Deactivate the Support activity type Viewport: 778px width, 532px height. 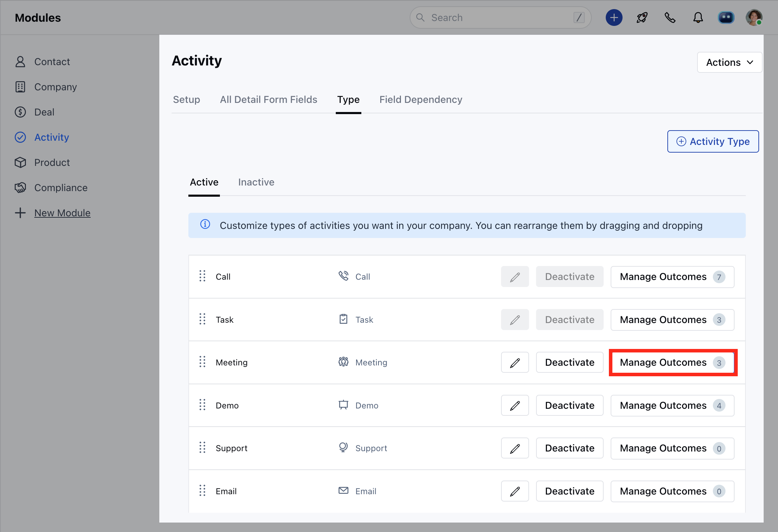[x=570, y=448]
